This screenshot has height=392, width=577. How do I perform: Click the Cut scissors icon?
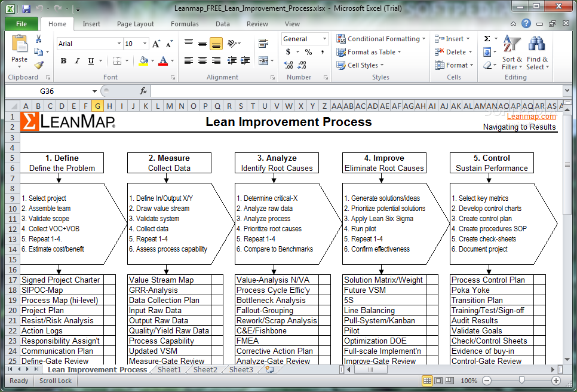click(38, 39)
